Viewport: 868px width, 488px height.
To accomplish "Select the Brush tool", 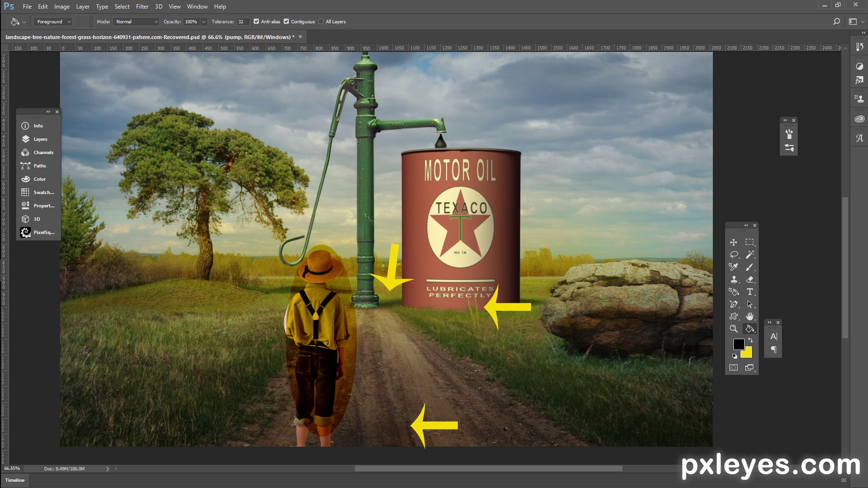I will click(x=750, y=267).
